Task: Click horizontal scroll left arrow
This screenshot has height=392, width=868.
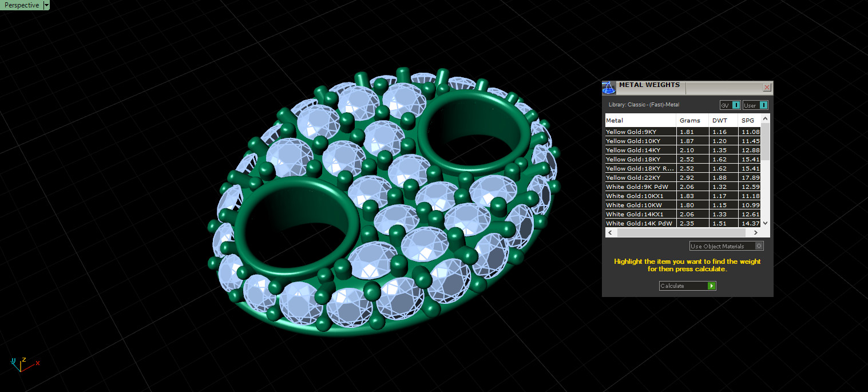Action: [609, 233]
